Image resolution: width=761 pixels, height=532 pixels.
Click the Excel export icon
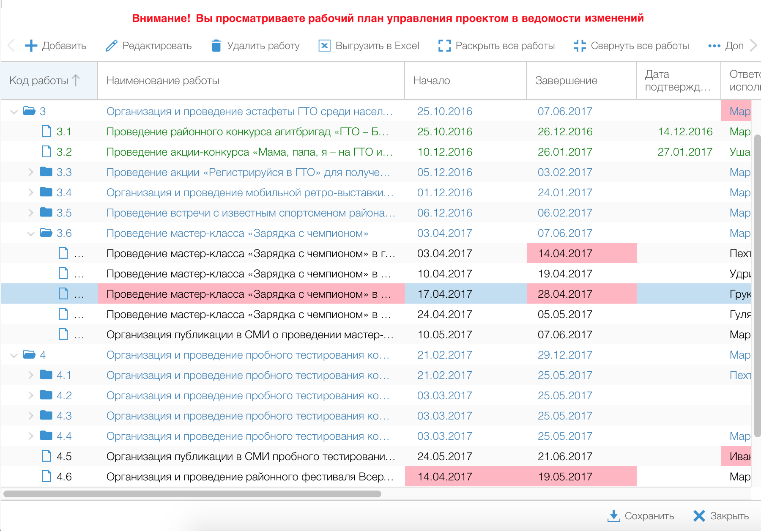tap(324, 46)
